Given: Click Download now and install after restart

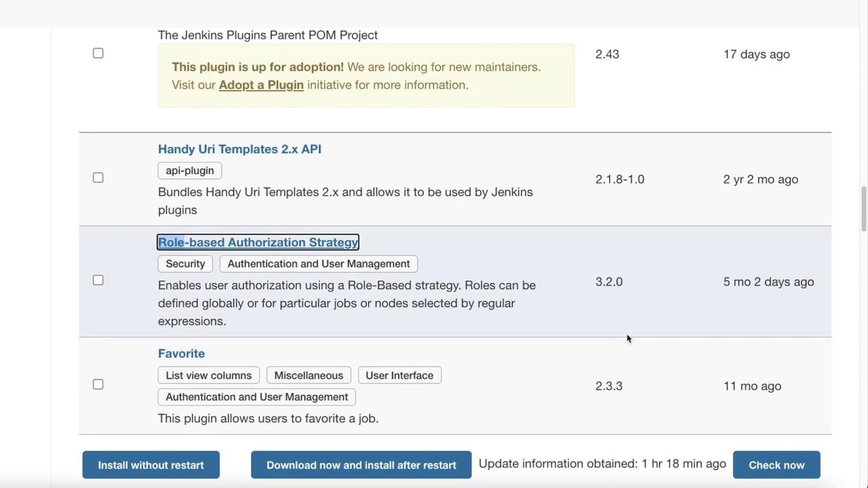Looking at the screenshot, I should pyautogui.click(x=361, y=465).
